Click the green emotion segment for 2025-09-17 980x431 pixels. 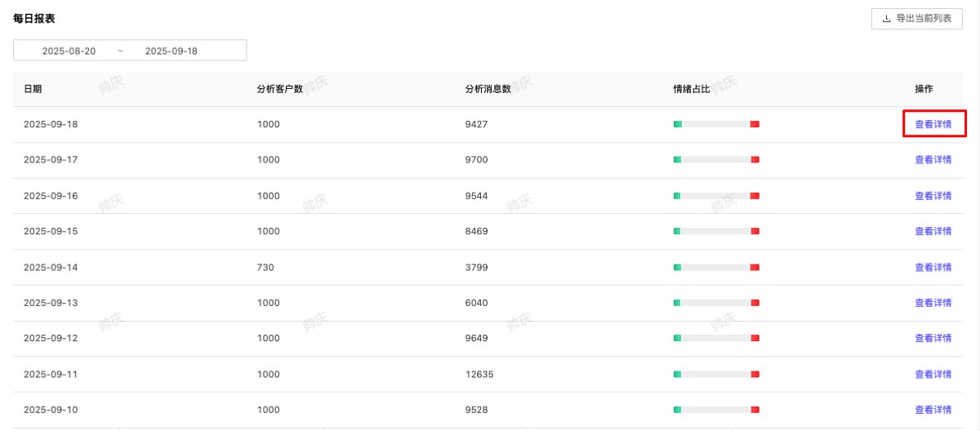677,160
